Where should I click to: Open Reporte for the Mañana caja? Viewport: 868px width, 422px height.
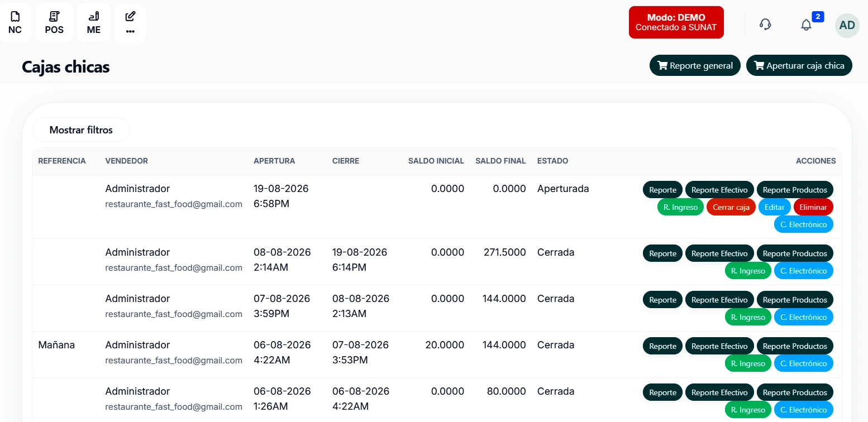tap(663, 346)
